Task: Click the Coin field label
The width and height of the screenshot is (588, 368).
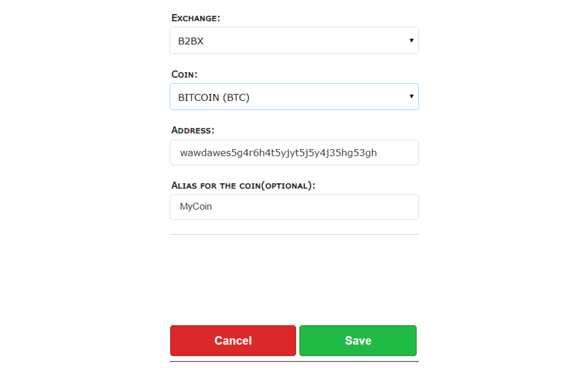Action: click(184, 74)
